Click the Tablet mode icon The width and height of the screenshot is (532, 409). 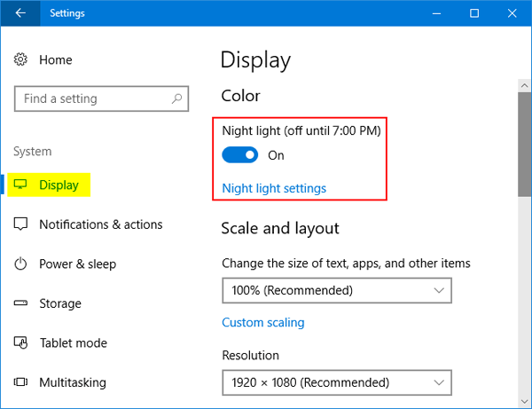click(21, 342)
